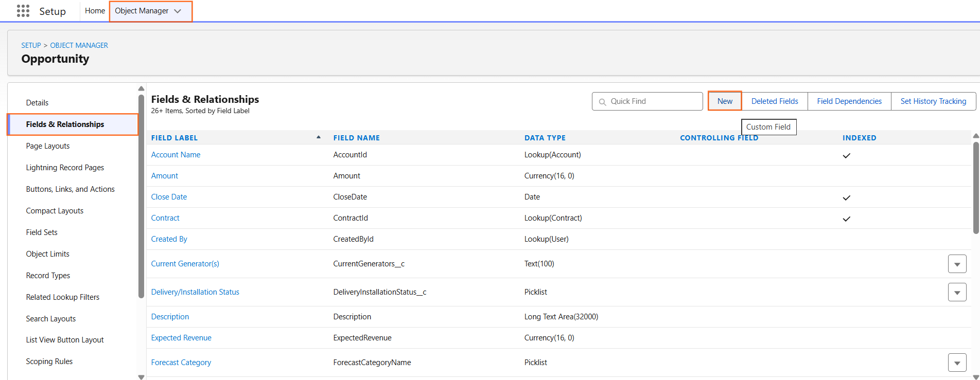The height and width of the screenshot is (380, 980).
Task: Open Details in the sidebar
Action: pyautogui.click(x=37, y=103)
